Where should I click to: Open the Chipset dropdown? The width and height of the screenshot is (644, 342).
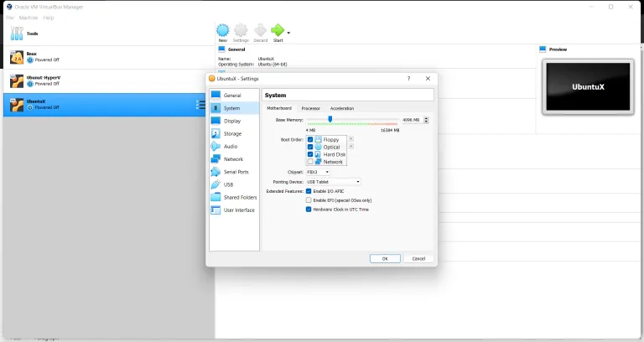tap(318, 172)
